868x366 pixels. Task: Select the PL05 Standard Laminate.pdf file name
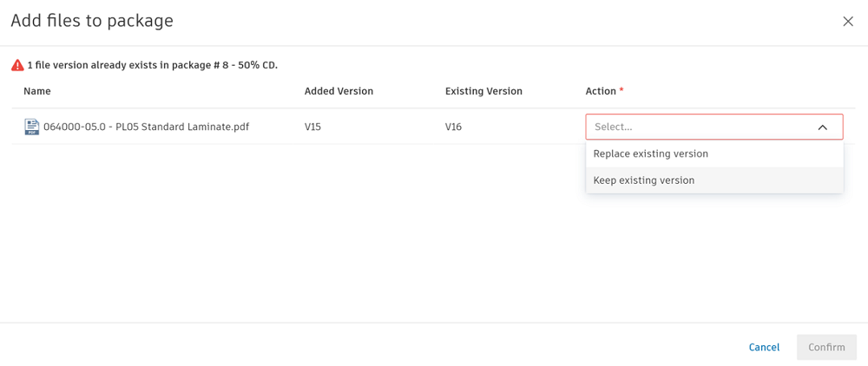pos(146,127)
